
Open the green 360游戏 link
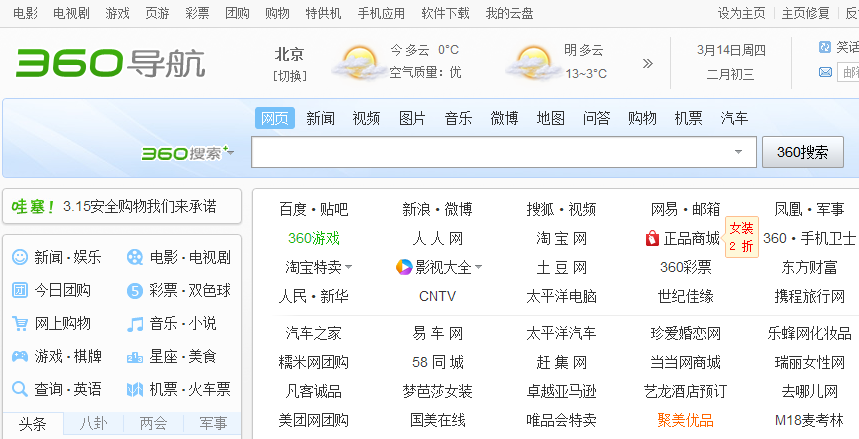(314, 238)
